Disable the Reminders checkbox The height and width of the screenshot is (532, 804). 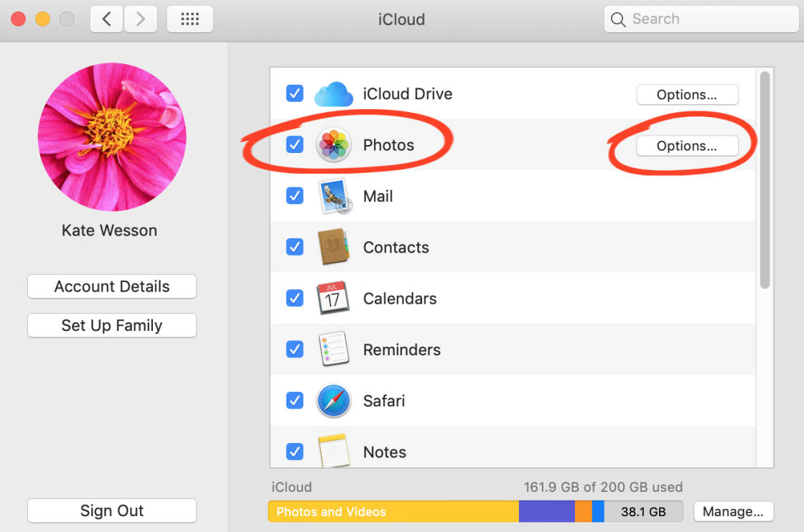tap(295, 350)
